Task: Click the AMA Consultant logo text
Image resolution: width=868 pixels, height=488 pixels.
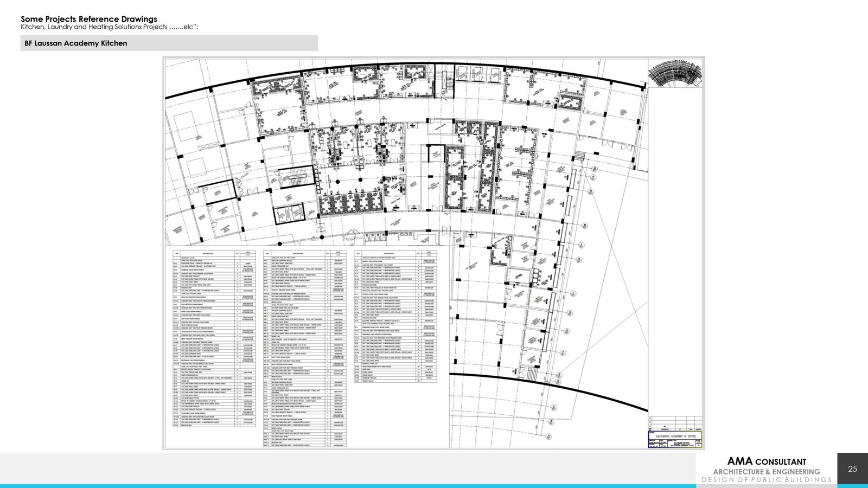Action: pos(766,461)
